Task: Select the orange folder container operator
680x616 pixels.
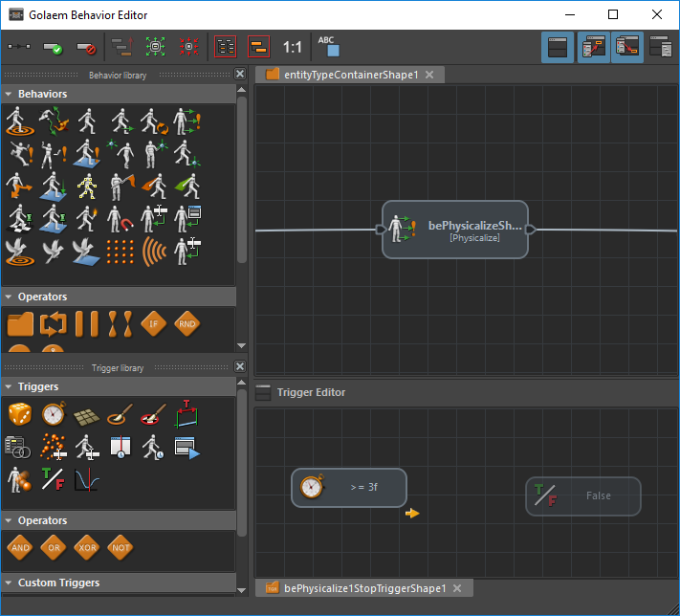Action: point(20,323)
